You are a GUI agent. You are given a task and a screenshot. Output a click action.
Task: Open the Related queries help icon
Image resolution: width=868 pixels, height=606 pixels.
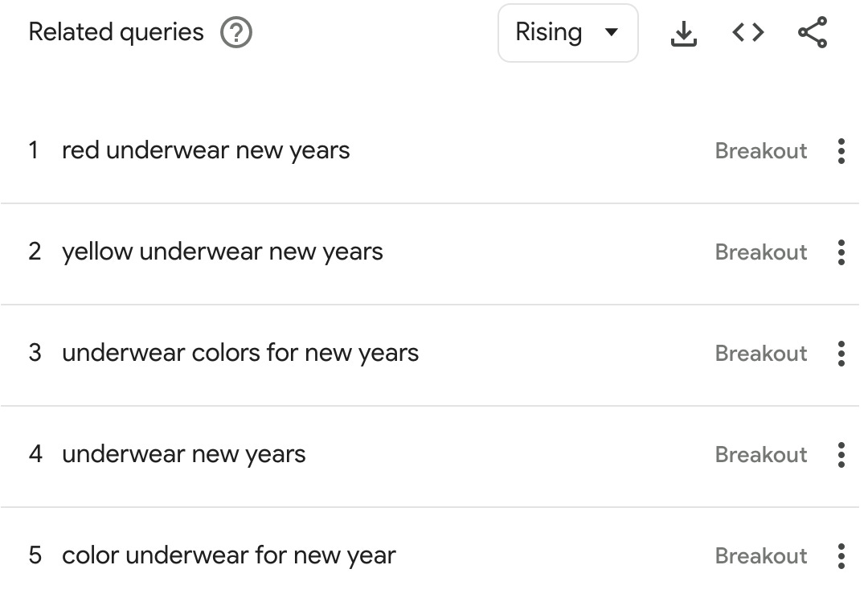pyautogui.click(x=236, y=33)
